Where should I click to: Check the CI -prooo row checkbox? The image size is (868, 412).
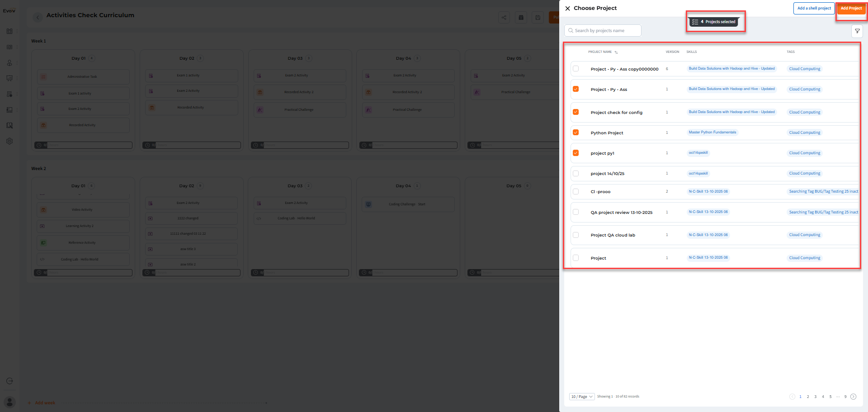click(576, 191)
